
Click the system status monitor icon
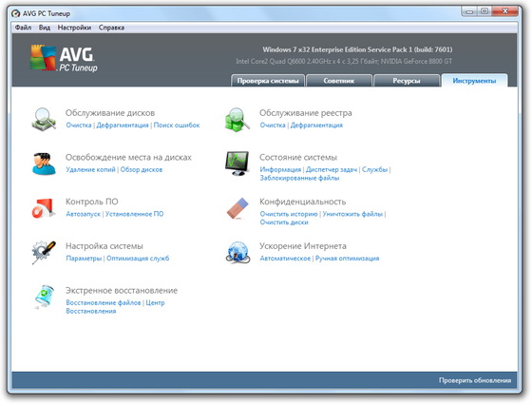[237, 164]
